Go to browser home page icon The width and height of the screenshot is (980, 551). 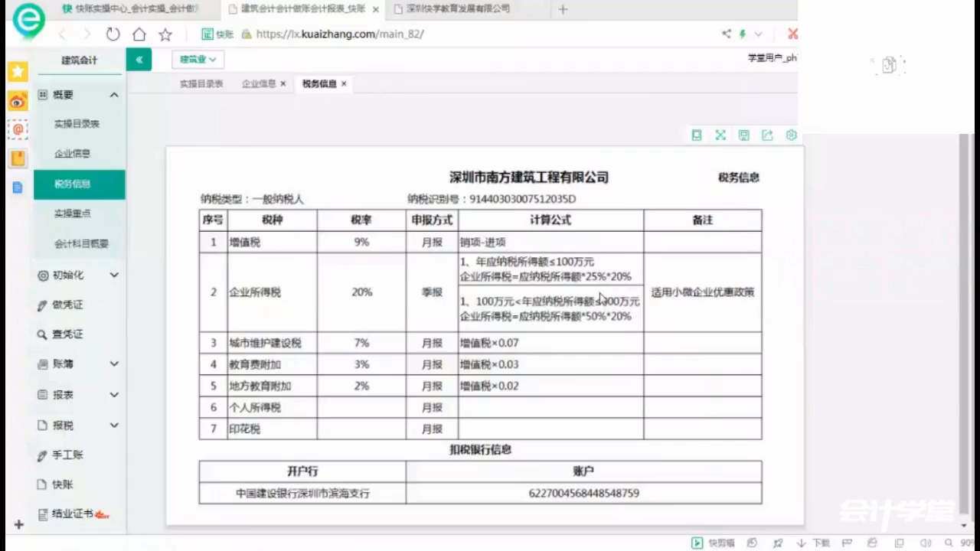[139, 34]
